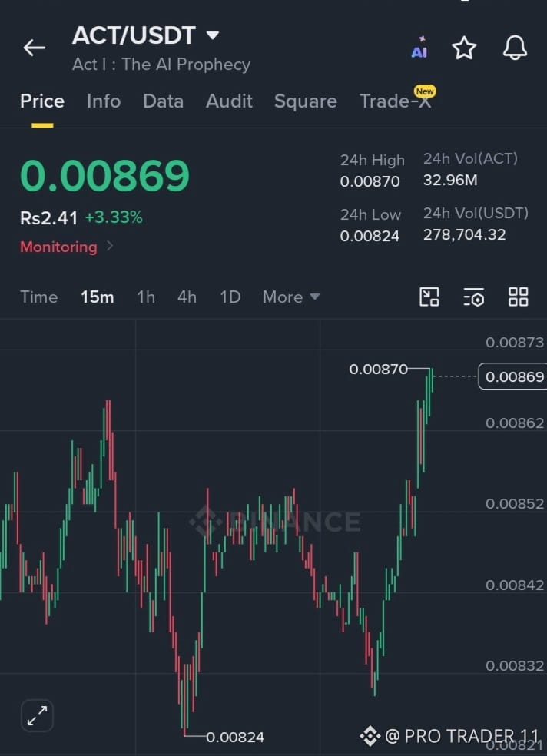Screen dimensions: 547x756
Task: Open the chart layout grid icon
Action: [519, 297]
